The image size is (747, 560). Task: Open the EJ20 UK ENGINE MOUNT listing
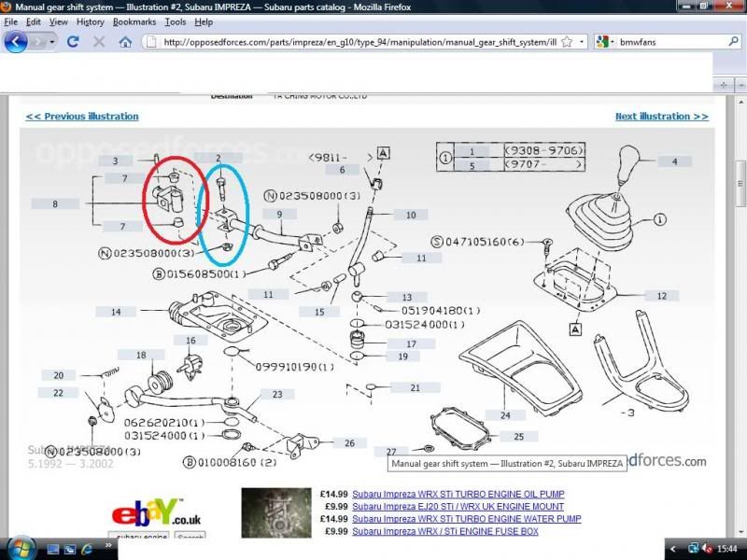pyautogui.click(x=458, y=507)
